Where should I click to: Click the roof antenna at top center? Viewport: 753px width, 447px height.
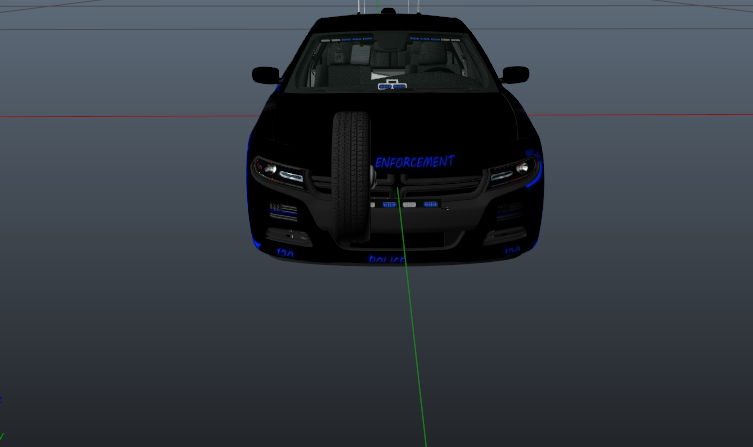pyautogui.click(x=388, y=9)
